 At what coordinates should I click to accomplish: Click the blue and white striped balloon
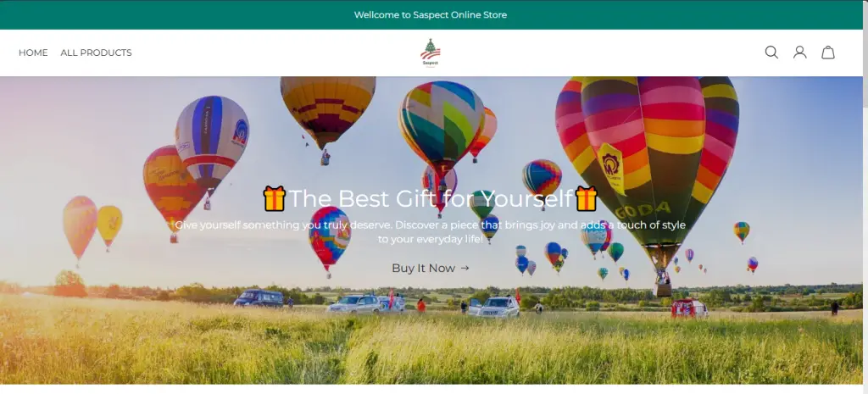click(x=212, y=145)
